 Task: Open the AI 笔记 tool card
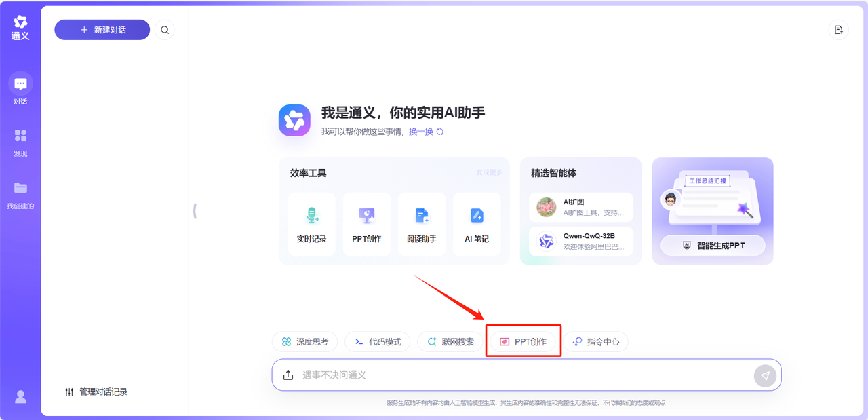477,224
